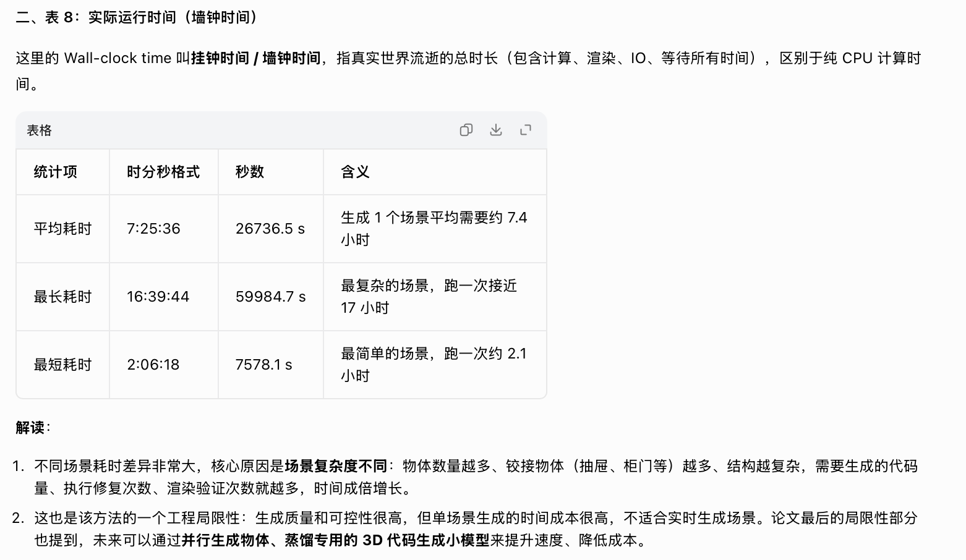Click the cell mentioning 7.4 小时
The width and height of the screenshot is (966, 560).
click(434, 229)
